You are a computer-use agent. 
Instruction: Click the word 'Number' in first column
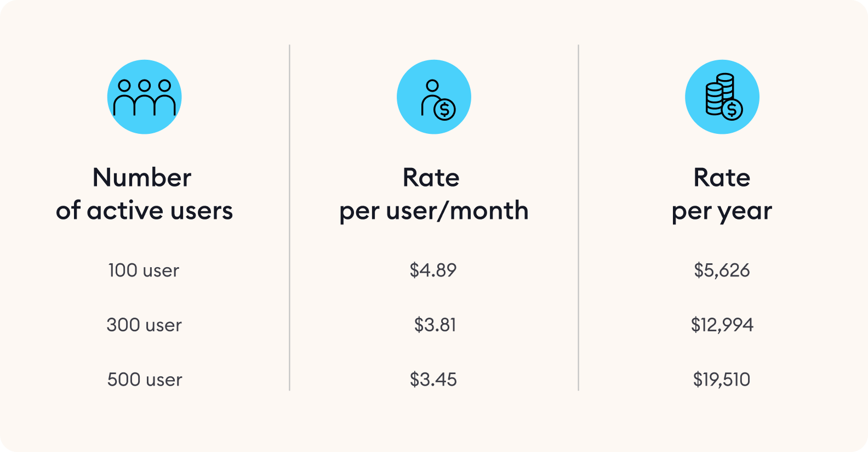pyautogui.click(x=142, y=178)
